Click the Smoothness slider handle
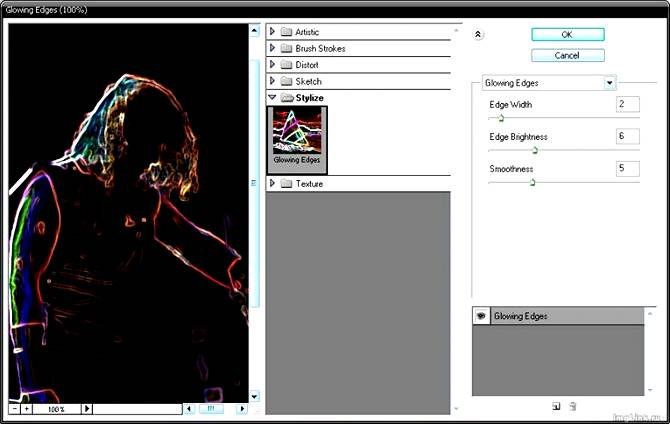The height and width of the screenshot is (424, 670). coord(532,183)
